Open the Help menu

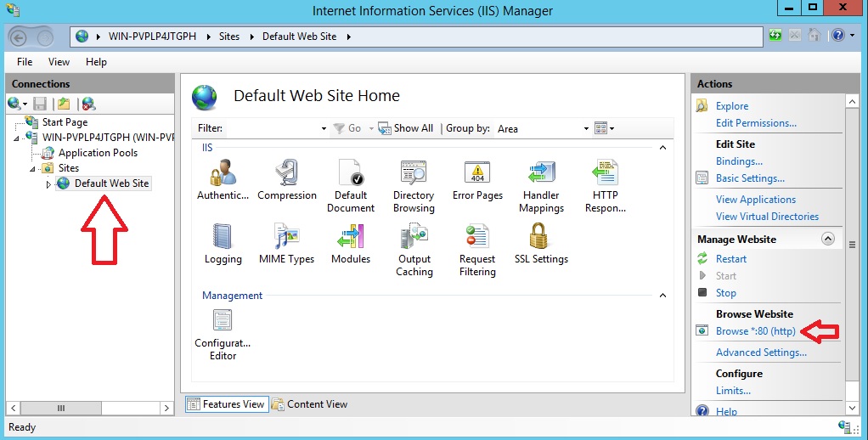tap(96, 62)
